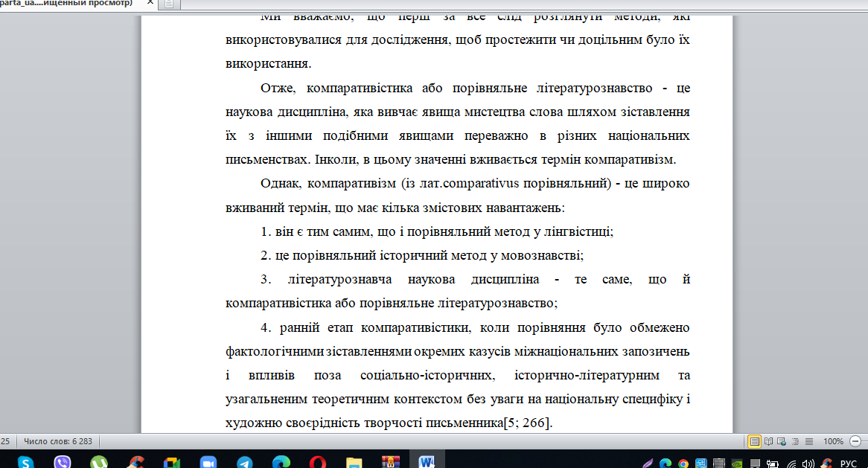Open Zoom from the taskbar
Viewport: 868px width, 468px height.
(x=208, y=462)
